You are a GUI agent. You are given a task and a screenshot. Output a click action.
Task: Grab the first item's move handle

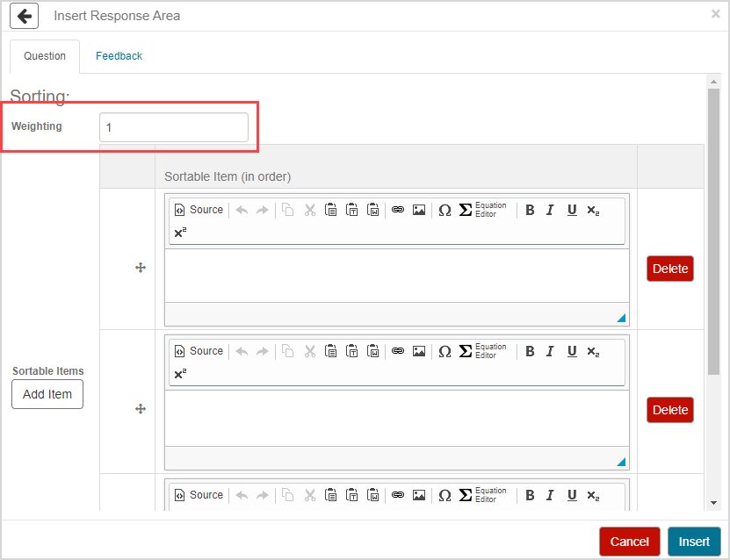(140, 268)
